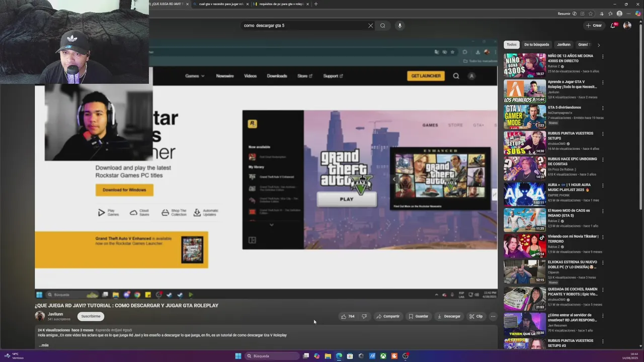Click Javilunn channel avatar under the video

(x=40, y=316)
